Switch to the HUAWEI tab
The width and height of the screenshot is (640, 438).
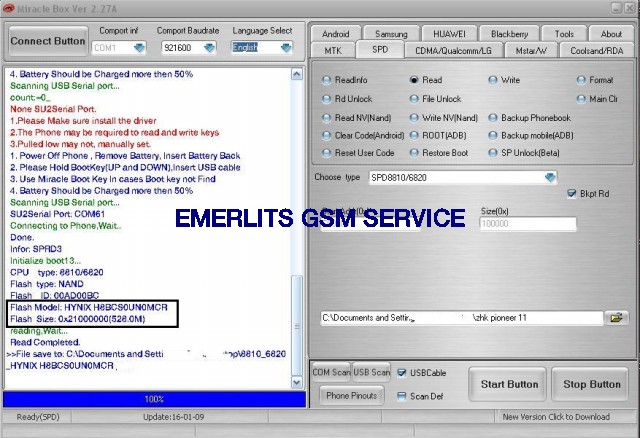coord(449,34)
